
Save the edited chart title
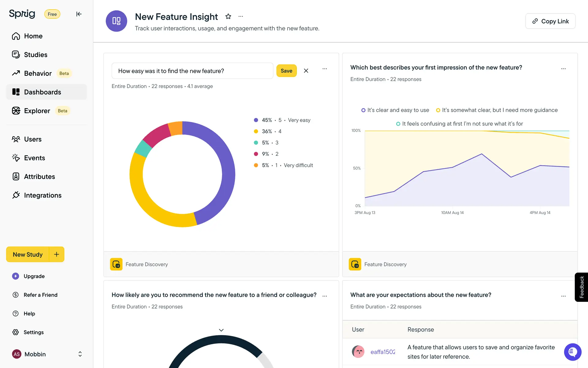(286, 71)
